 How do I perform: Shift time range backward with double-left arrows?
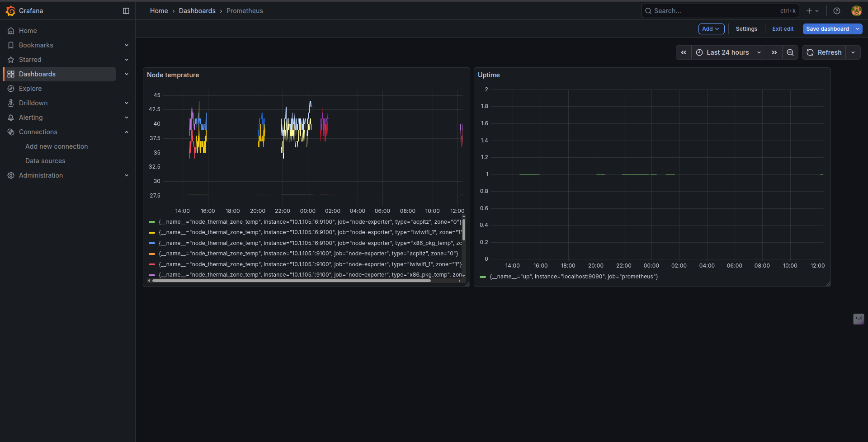684,52
